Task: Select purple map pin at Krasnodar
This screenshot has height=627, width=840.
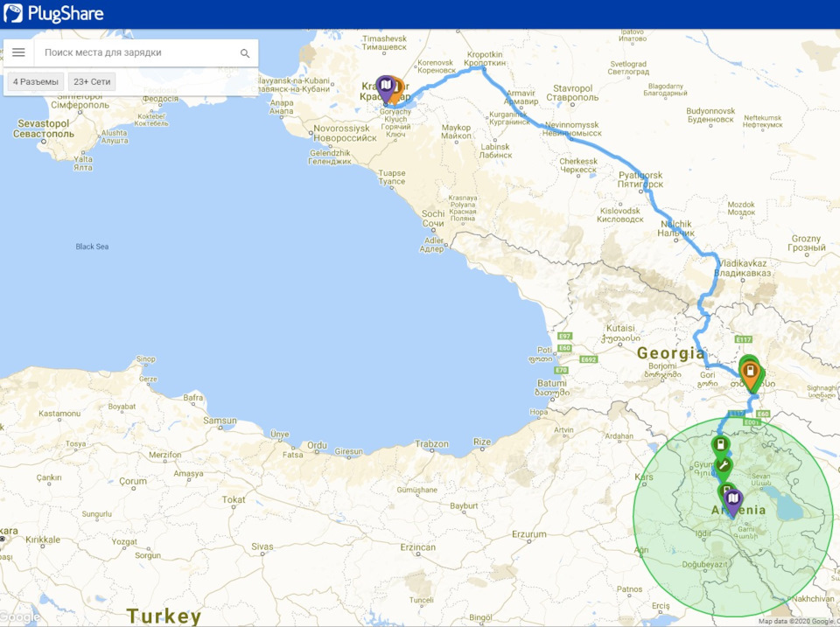Action: 385,88
